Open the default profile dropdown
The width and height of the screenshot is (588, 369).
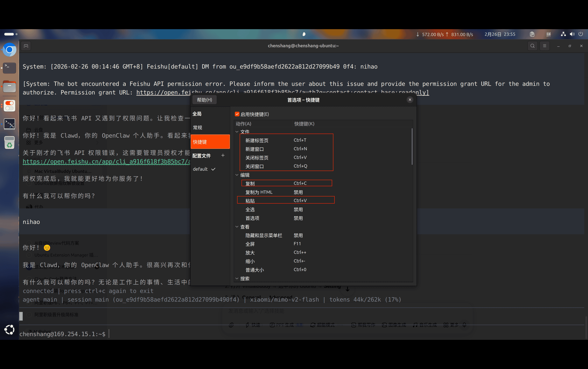coord(204,169)
